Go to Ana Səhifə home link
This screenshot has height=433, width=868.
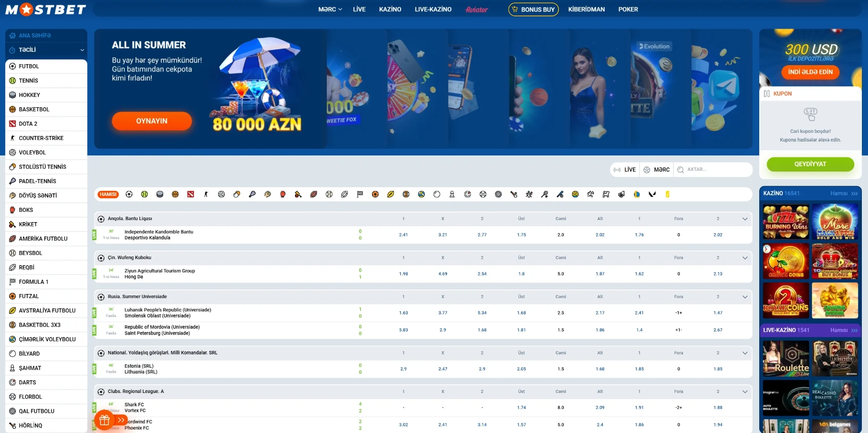[x=46, y=35]
